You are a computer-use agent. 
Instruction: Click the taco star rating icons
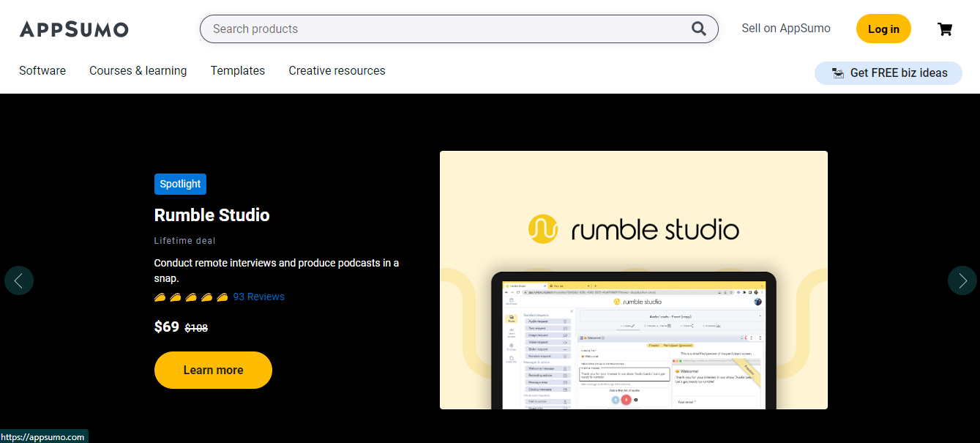pos(191,297)
